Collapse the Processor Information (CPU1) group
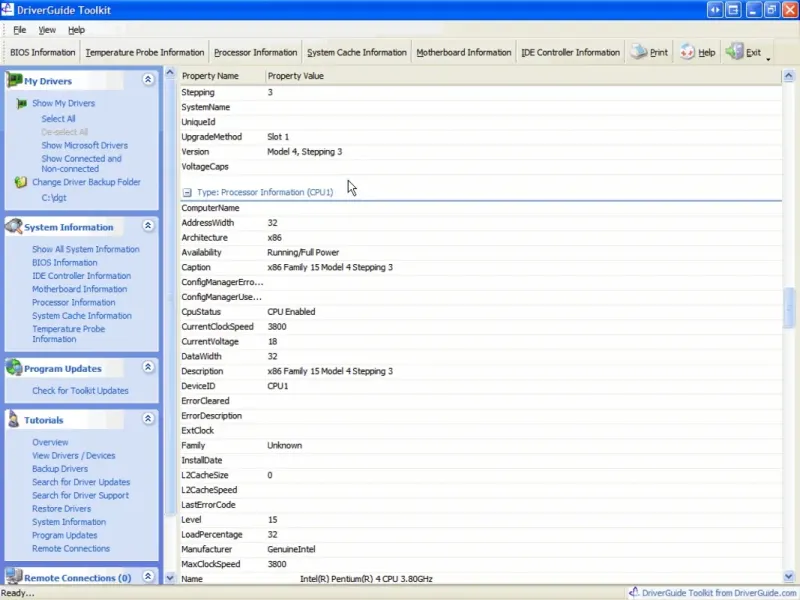 (x=187, y=192)
